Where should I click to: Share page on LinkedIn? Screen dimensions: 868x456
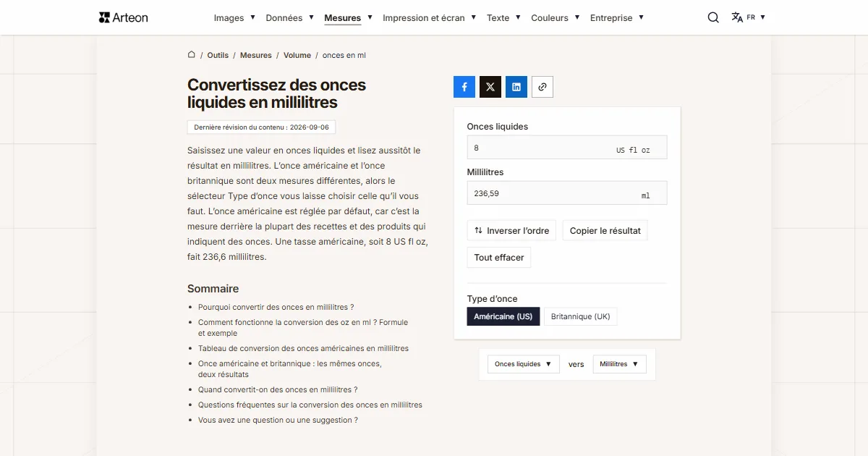(x=516, y=87)
